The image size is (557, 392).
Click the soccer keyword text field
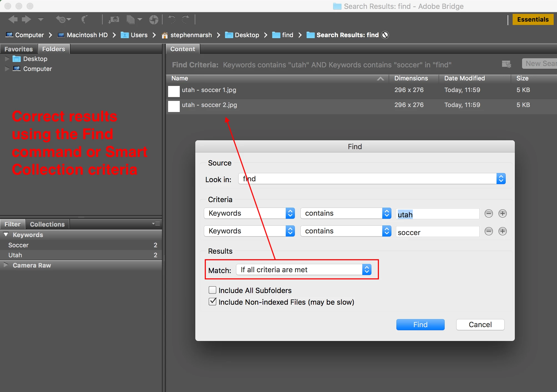pos(437,232)
